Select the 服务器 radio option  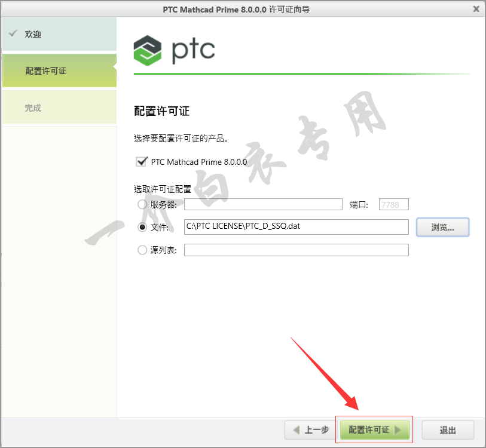click(142, 204)
